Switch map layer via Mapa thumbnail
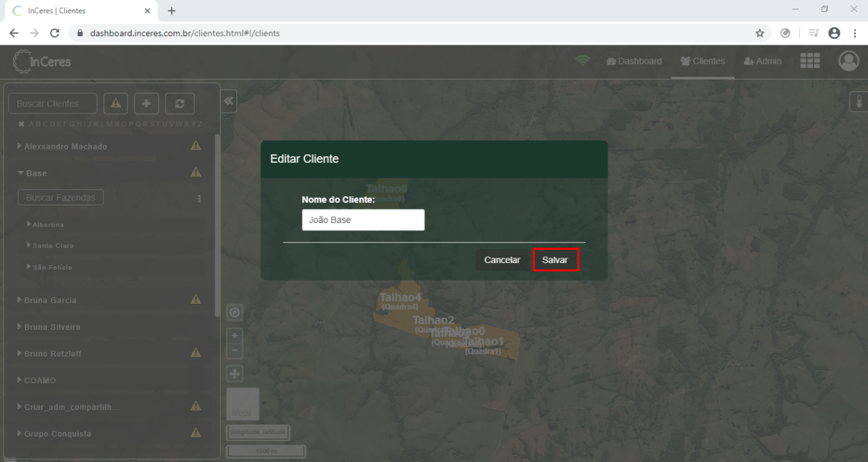868x462 pixels. coord(242,405)
